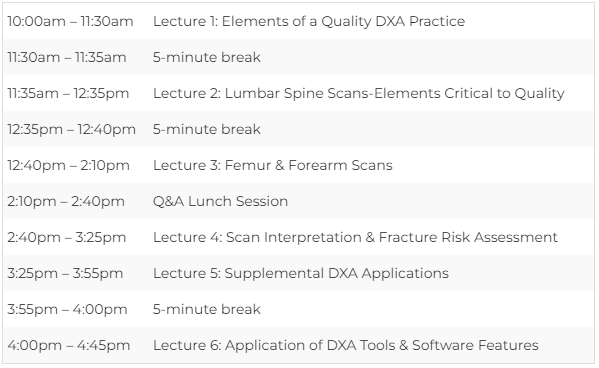
Task: Select the Q&A Lunch Session entry
Action: point(220,201)
